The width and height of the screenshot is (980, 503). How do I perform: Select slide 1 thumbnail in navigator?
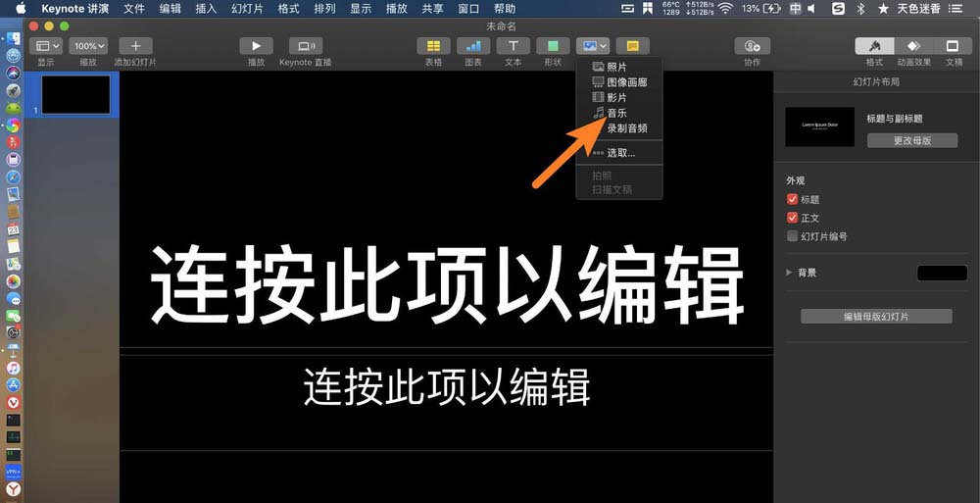(75, 94)
